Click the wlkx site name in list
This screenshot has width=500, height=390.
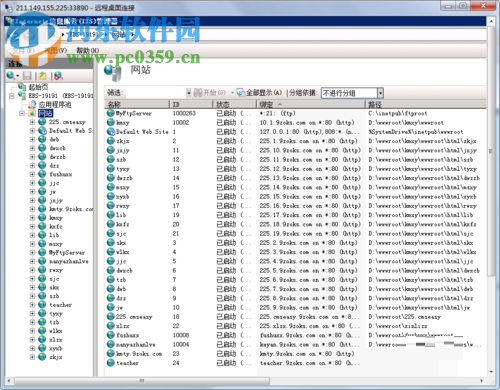[x=122, y=252]
